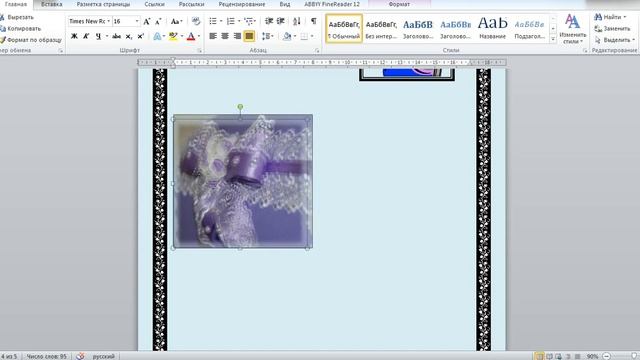
Task: Click Изменить стили button
Action: pos(573,29)
